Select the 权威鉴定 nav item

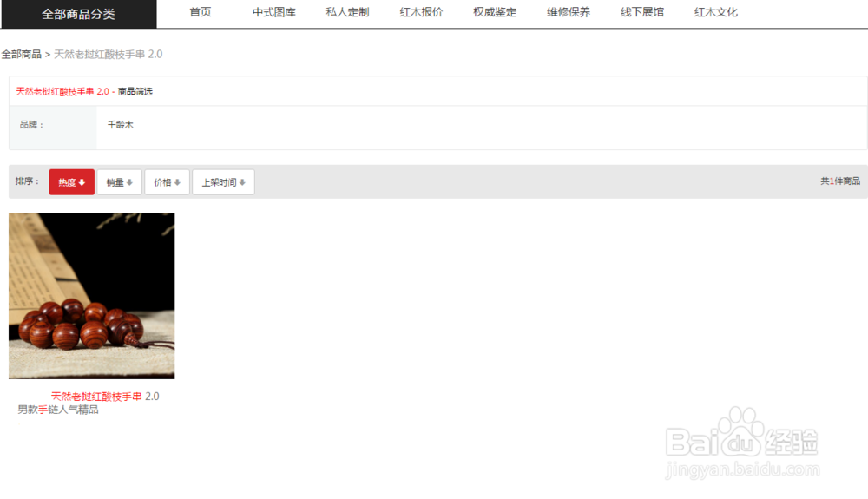click(x=495, y=12)
